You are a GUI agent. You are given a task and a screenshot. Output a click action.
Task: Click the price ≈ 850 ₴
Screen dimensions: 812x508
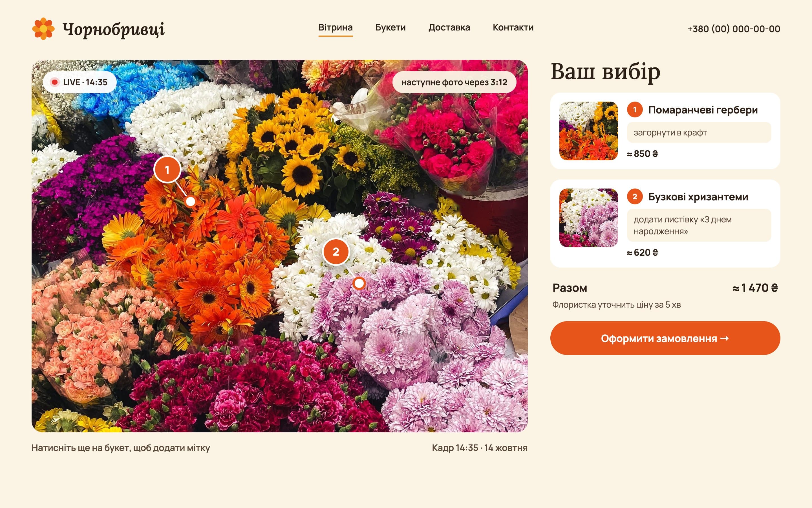point(642,154)
